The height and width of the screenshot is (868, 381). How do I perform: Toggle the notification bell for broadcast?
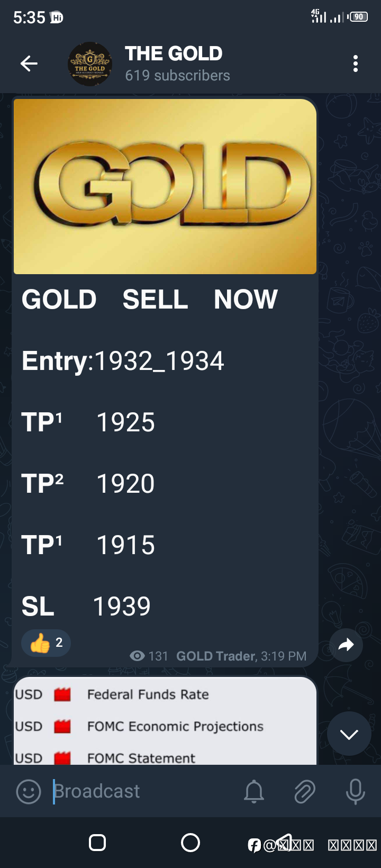click(254, 792)
